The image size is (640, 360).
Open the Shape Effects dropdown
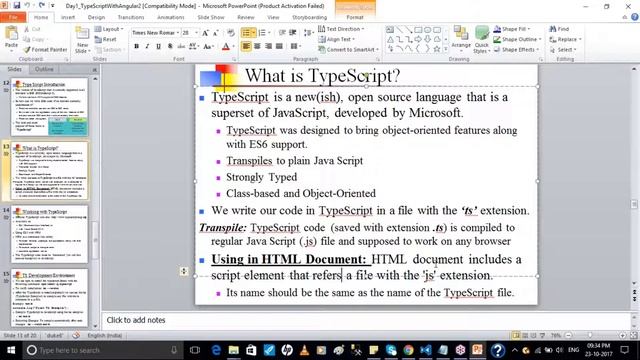click(x=516, y=49)
